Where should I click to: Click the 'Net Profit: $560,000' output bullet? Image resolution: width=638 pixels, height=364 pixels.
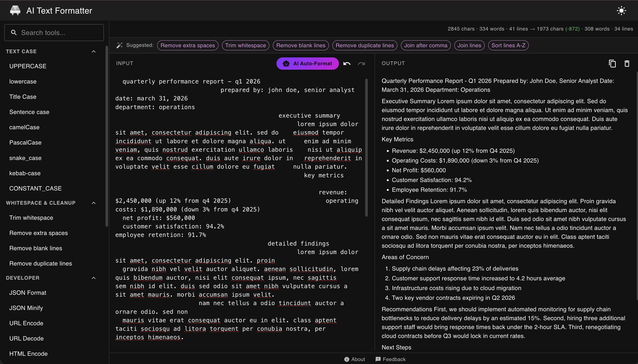click(419, 170)
